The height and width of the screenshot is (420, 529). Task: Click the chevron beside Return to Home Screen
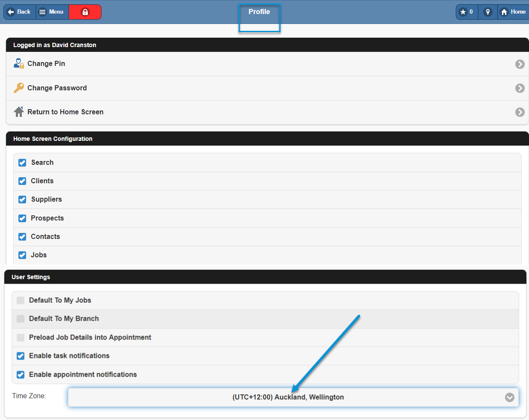pos(520,112)
